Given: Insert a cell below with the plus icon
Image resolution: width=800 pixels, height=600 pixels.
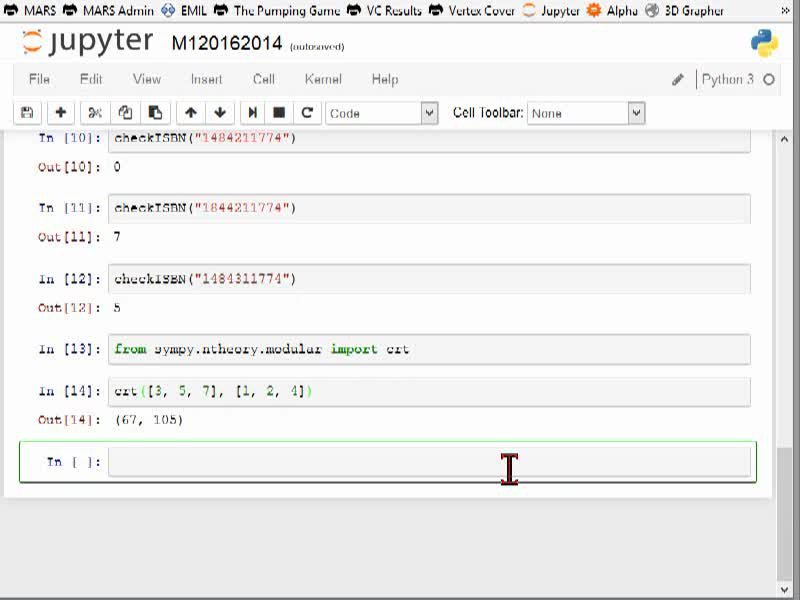Looking at the screenshot, I should click(x=61, y=113).
